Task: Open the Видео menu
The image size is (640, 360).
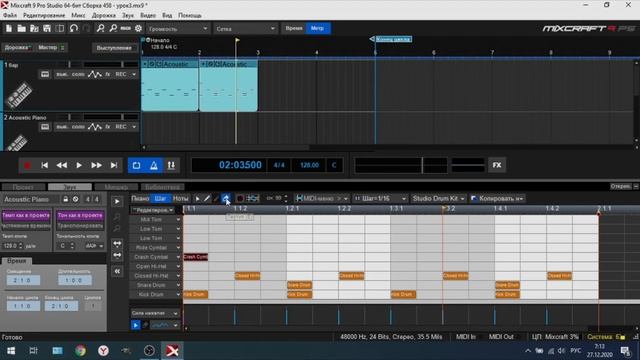Action: coord(148,15)
